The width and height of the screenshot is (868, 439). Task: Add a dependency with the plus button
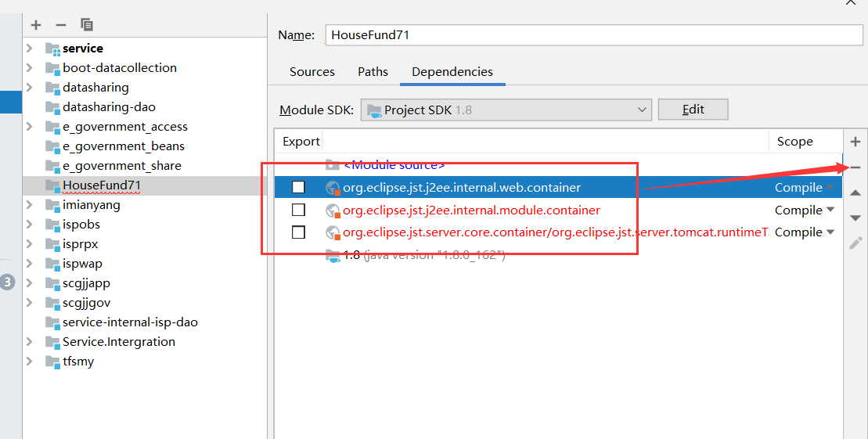click(x=855, y=142)
